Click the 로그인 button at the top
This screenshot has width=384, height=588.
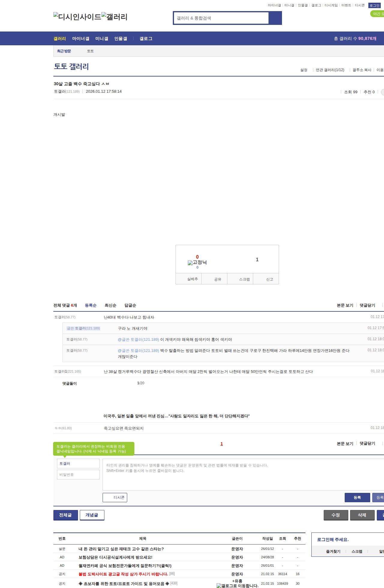[374, 5]
